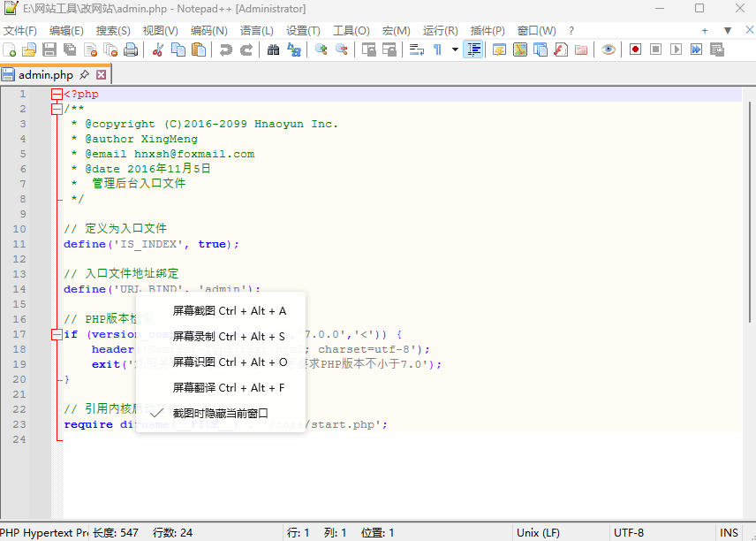The image size is (756, 541).
Task: Open dropdown arrow beside pilcrow icon
Action: [455, 50]
